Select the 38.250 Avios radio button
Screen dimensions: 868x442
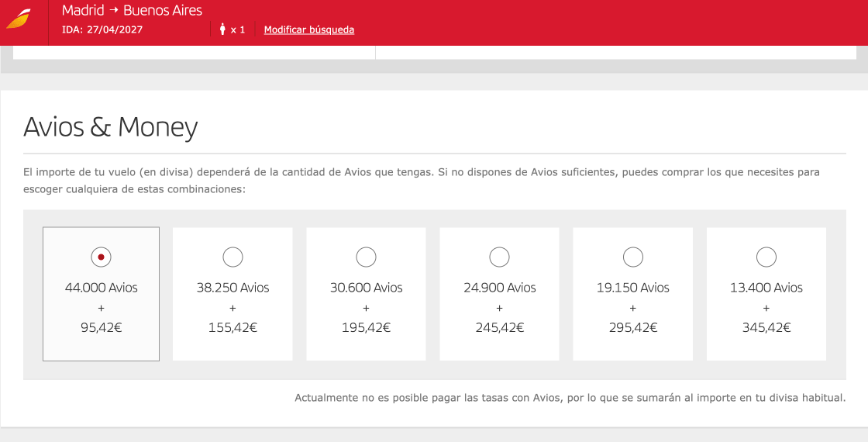232,257
